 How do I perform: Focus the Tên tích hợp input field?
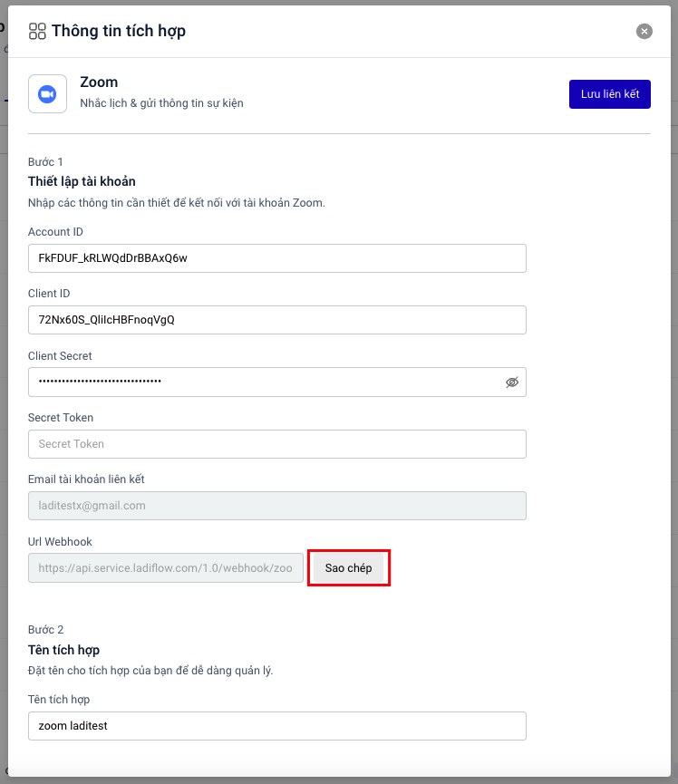tap(276, 726)
